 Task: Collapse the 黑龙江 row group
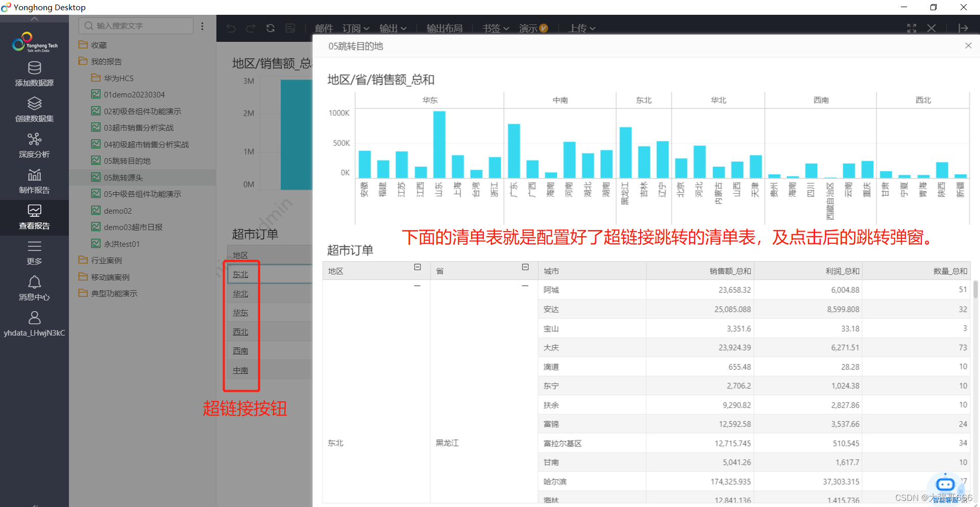click(525, 286)
